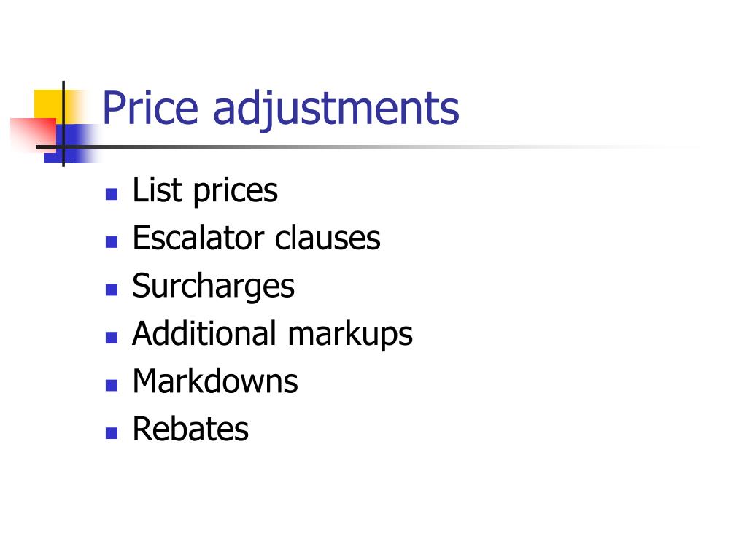Select the bullet marker before Escalator clauses
Viewport: 747px width, 560px height.
tap(112, 242)
